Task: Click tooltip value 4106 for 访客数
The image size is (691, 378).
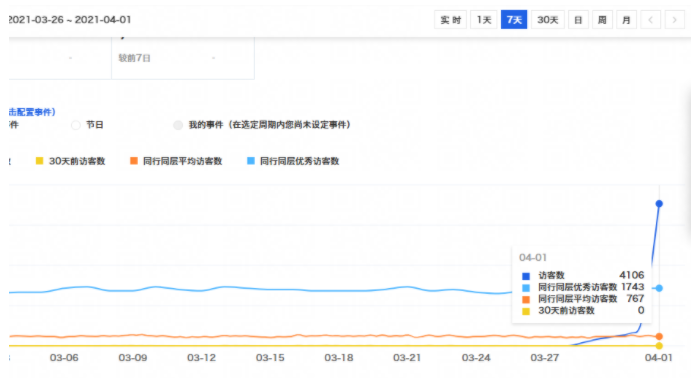Action: [632, 275]
